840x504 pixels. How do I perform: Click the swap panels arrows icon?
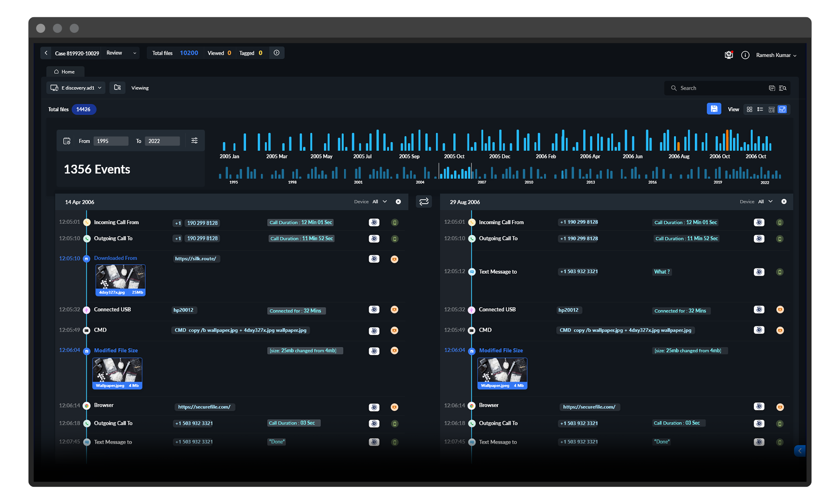pos(424,202)
